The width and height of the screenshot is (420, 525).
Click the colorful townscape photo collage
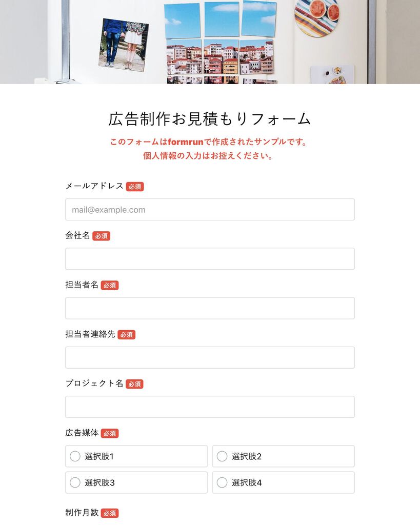pyautogui.click(x=221, y=42)
